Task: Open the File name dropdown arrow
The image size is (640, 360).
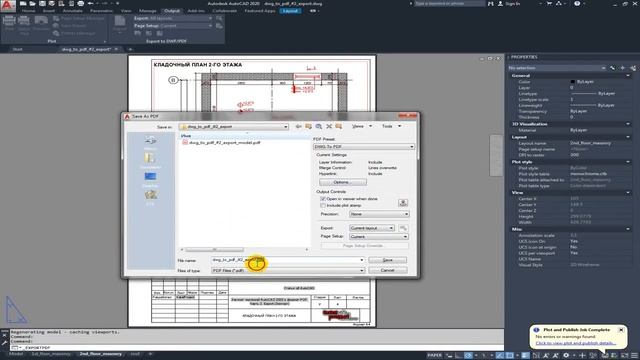Action: coord(361,260)
